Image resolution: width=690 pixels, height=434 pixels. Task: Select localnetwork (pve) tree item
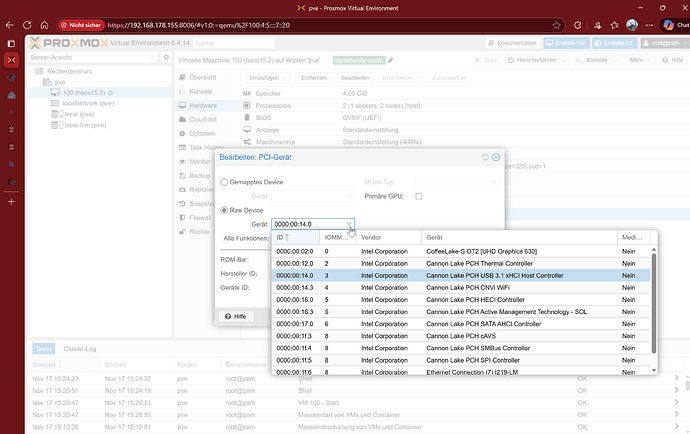[88, 103]
